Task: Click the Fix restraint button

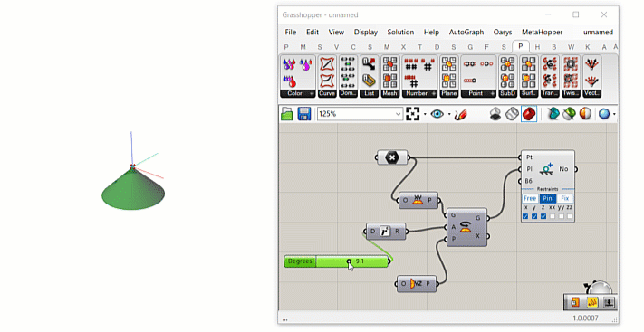Action: click(565, 199)
